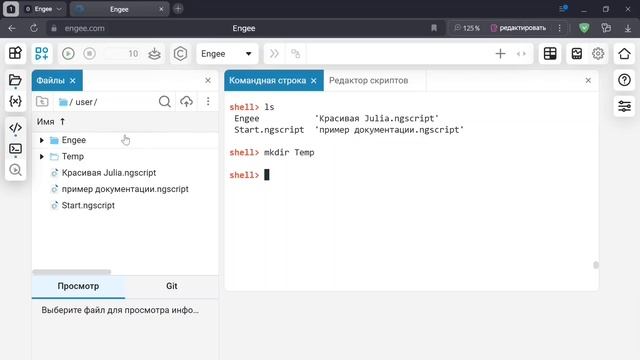Open the browser extensions icon

tap(606, 28)
